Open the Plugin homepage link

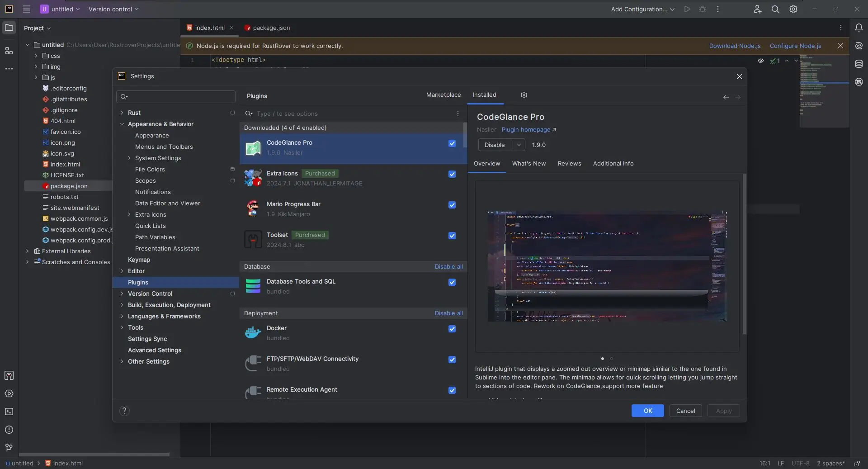coord(528,130)
